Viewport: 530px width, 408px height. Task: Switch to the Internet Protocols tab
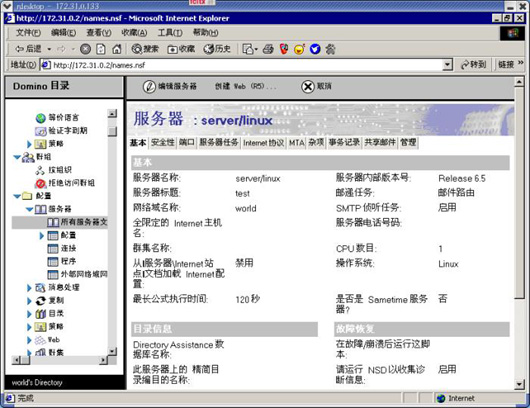(264, 143)
